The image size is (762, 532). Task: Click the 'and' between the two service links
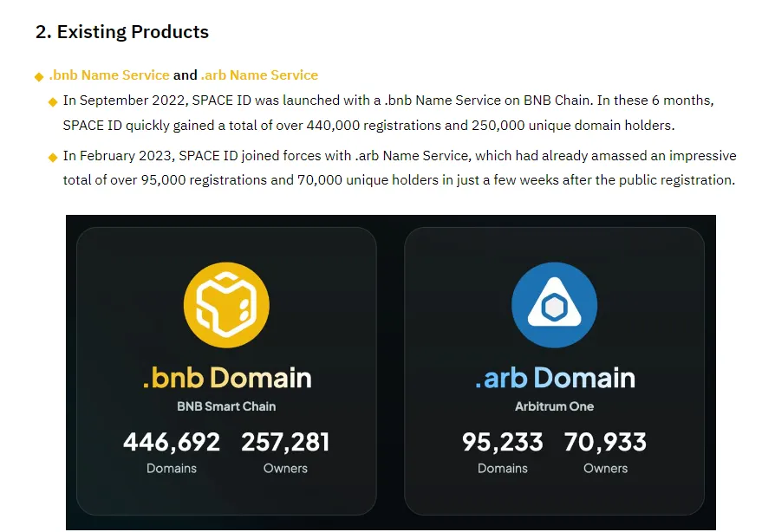[x=186, y=75]
